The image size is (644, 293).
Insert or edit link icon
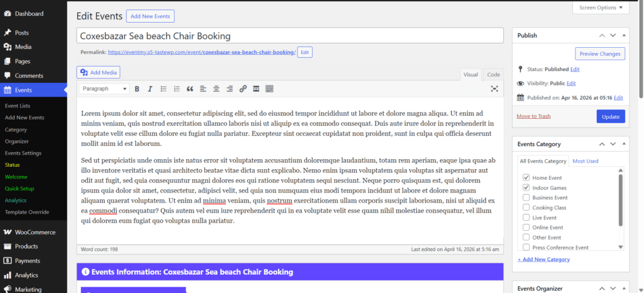point(243,89)
